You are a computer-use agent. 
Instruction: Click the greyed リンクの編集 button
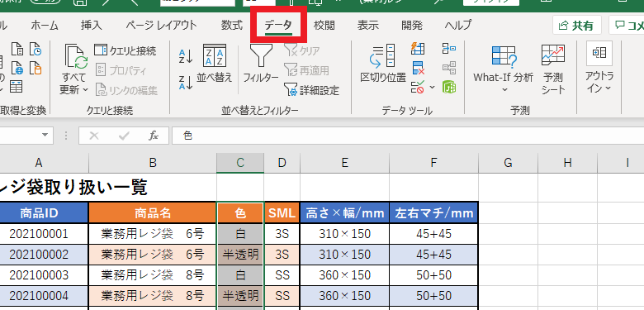click(126, 90)
